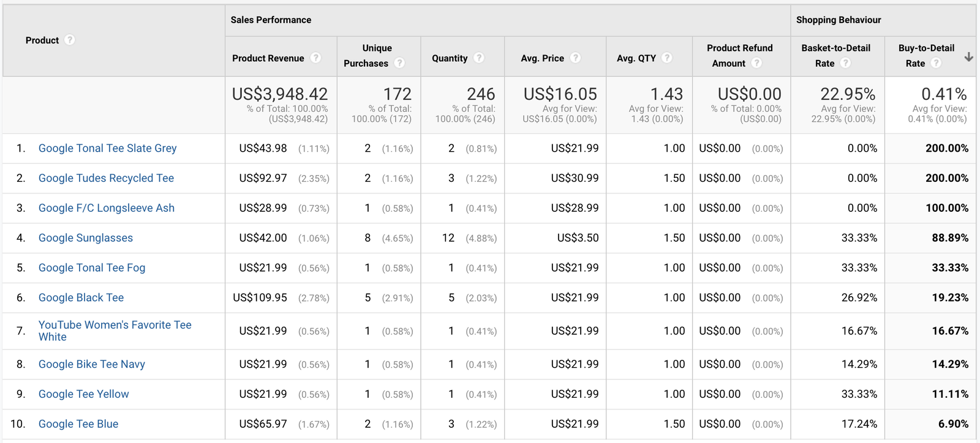Select average QTY 1.43 summary value

666,94
